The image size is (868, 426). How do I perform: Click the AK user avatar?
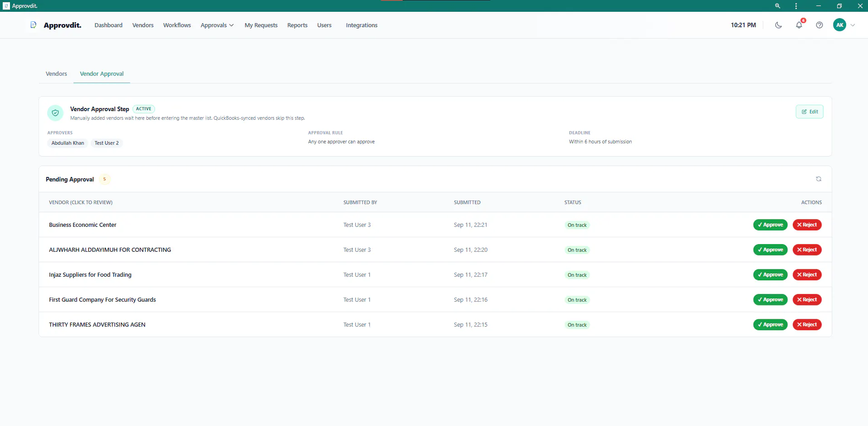click(x=839, y=25)
